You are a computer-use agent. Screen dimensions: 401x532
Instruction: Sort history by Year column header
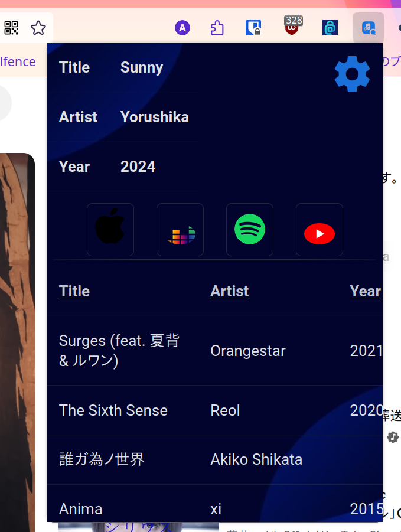click(x=366, y=291)
